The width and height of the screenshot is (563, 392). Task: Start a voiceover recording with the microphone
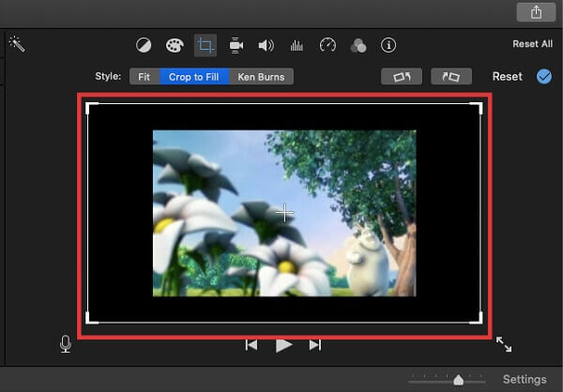point(66,344)
